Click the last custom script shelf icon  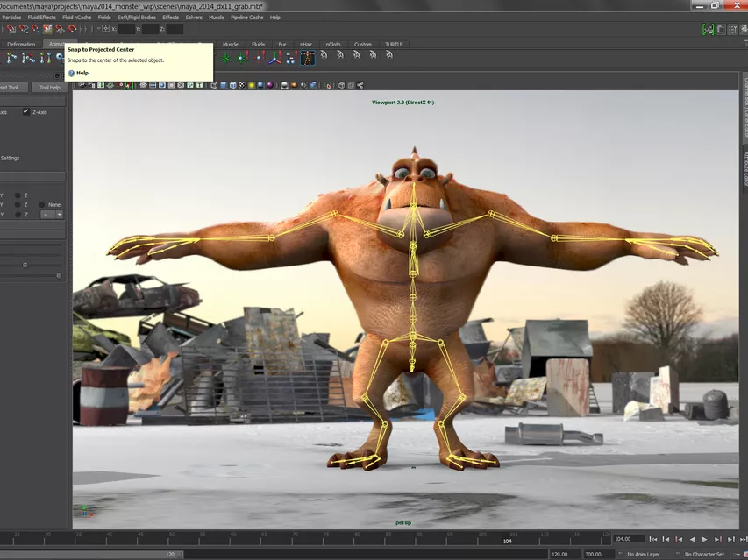click(x=389, y=55)
